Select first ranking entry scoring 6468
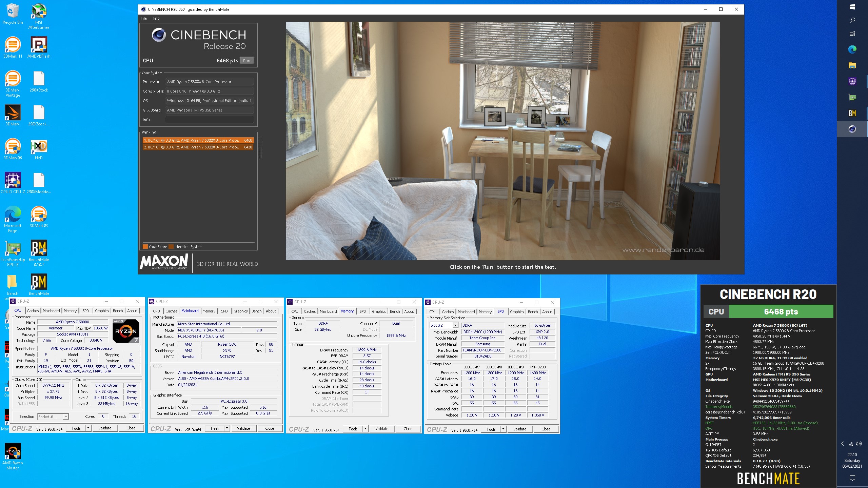 [198, 140]
